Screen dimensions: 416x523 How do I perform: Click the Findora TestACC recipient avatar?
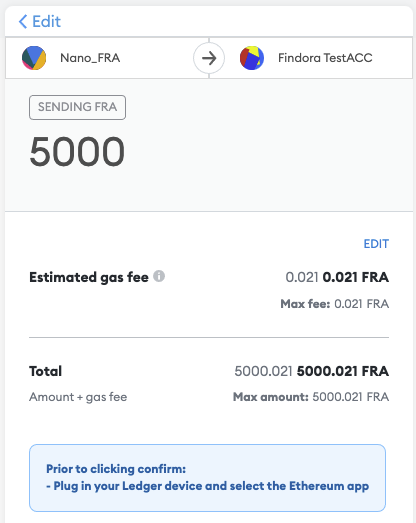(252, 58)
